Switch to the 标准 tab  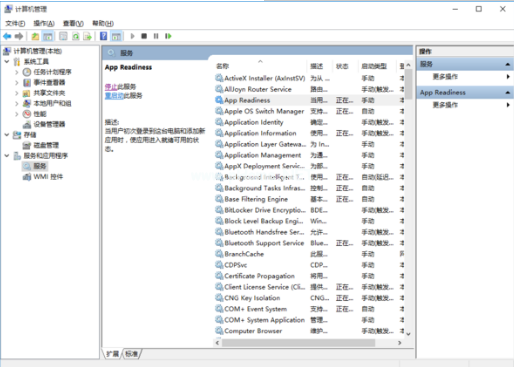point(131,354)
